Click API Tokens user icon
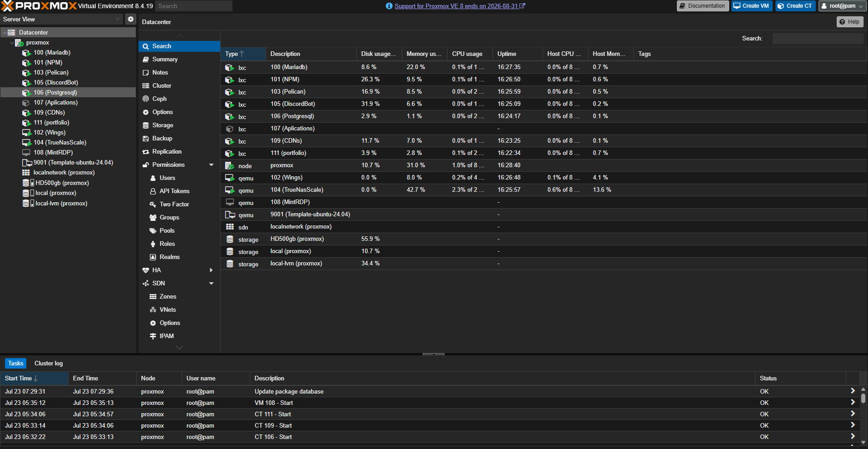The width and height of the screenshot is (868, 449). (x=153, y=191)
